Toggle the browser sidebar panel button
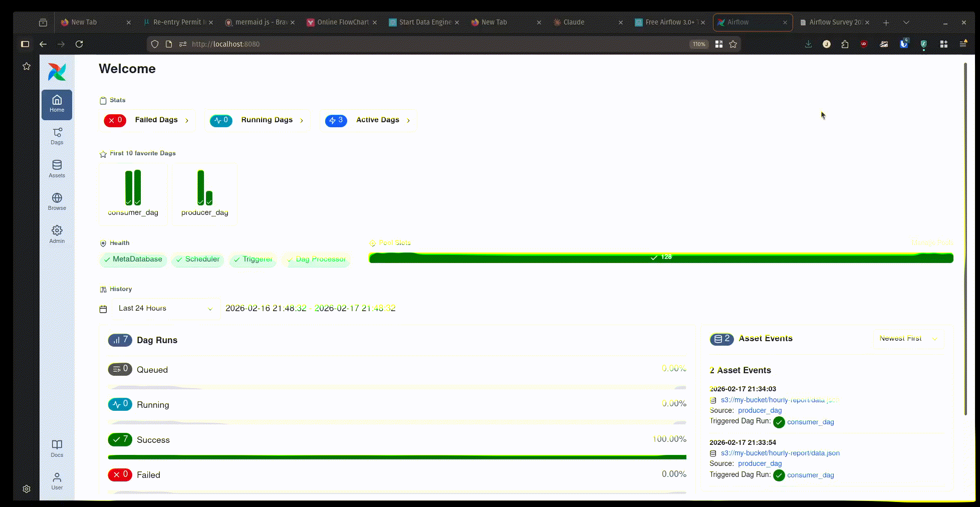 pos(25,44)
